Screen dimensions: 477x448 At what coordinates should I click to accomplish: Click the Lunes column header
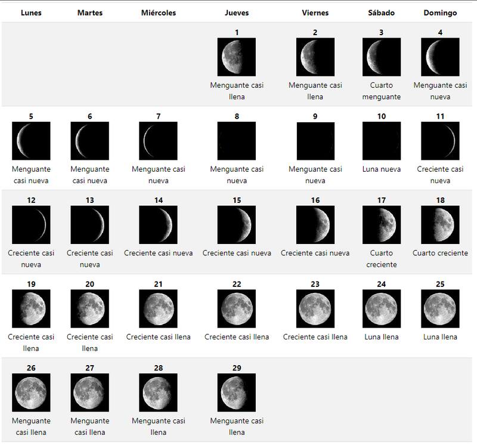31,13
